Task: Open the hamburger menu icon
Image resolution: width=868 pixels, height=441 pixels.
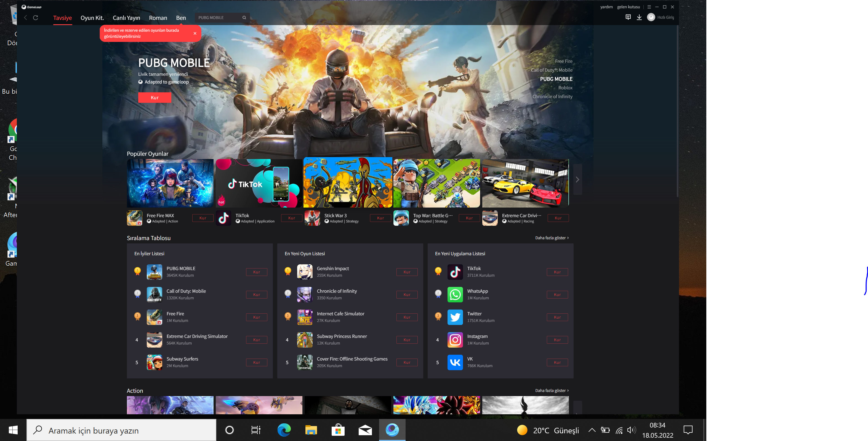Action: (649, 7)
